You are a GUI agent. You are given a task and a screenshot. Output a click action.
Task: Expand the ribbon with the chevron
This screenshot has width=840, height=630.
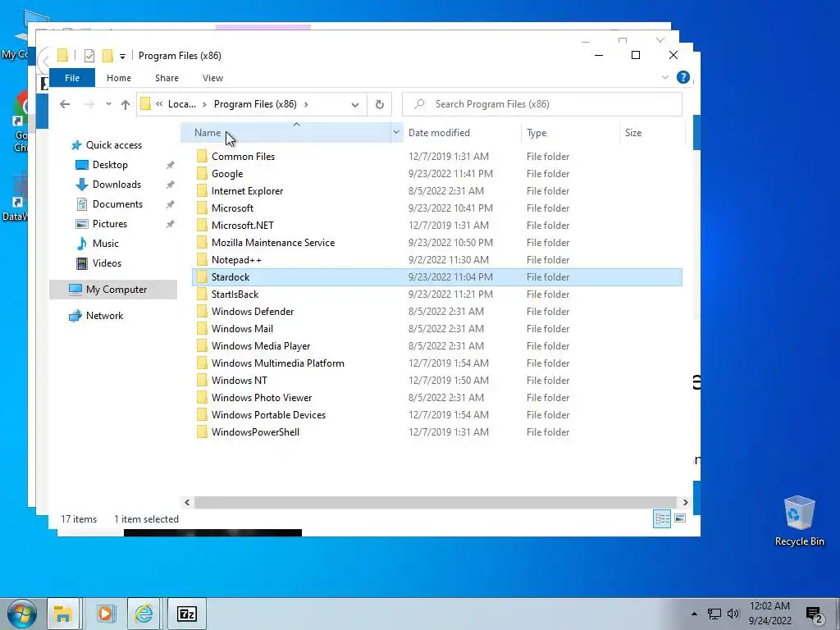click(664, 77)
